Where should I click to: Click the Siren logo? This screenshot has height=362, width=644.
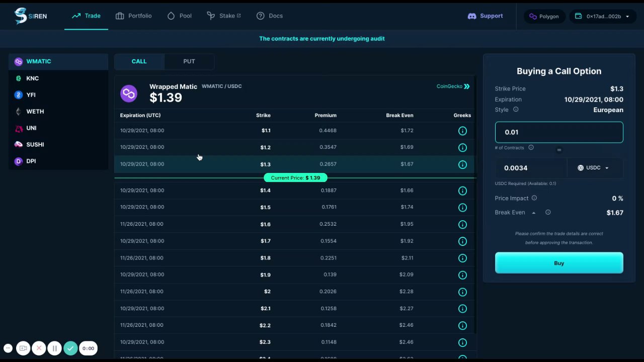coord(31,16)
